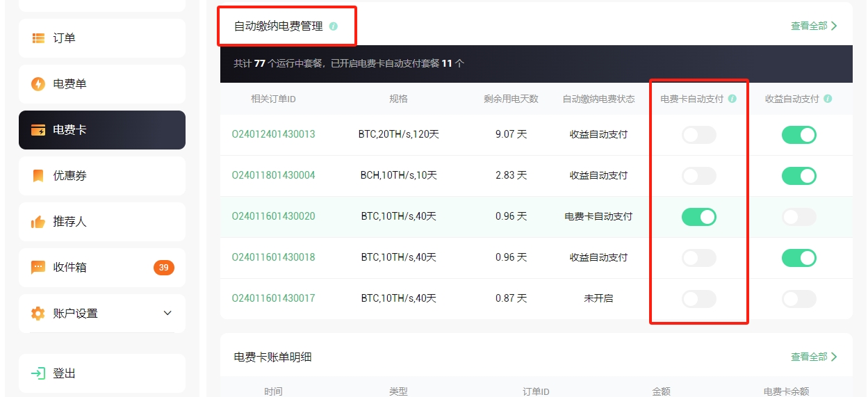868x397 pixels.
Task: Click the 未开启 status cell
Action: 598,298
